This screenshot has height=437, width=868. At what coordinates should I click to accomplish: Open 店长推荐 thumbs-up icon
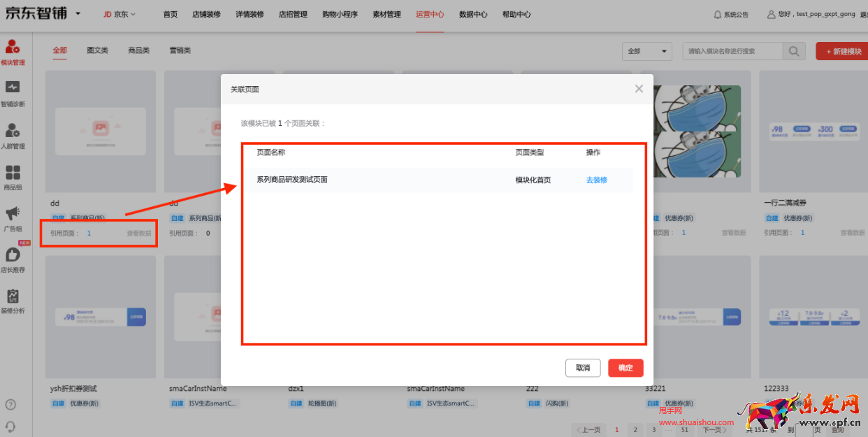pos(13,255)
